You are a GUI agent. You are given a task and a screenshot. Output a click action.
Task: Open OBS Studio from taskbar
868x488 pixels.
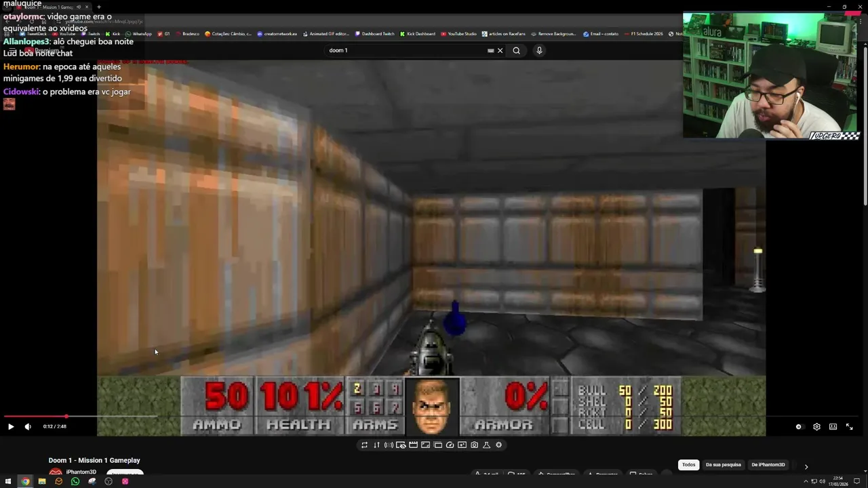(108, 481)
